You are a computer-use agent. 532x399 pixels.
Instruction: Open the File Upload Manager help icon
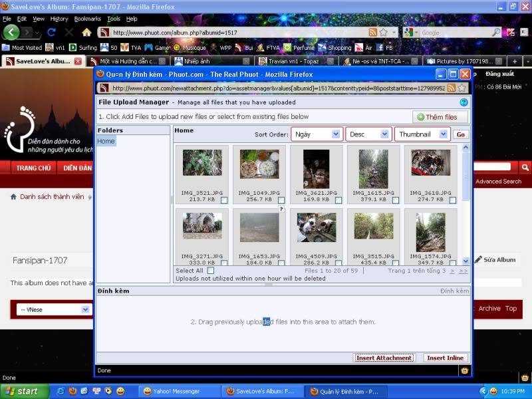pyautogui.click(x=464, y=102)
